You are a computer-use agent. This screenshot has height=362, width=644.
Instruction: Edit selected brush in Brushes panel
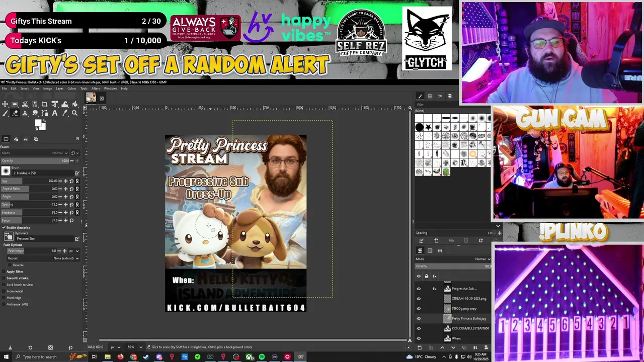pos(422,241)
